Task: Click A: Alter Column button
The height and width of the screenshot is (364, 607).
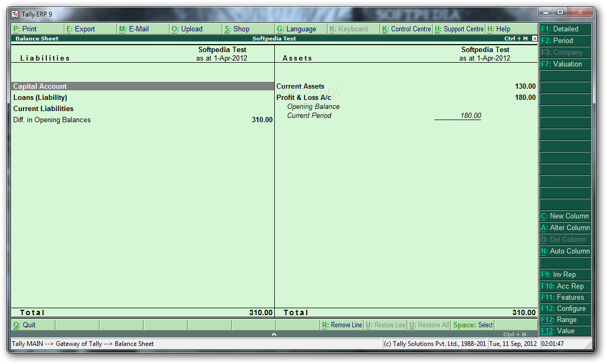Action: [x=565, y=228]
